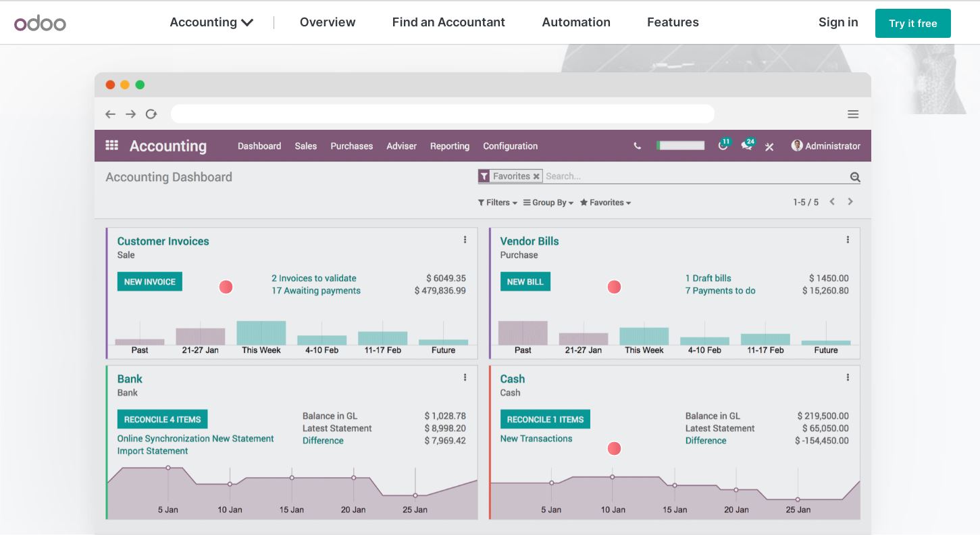Screen dimensions: 980x559
Task: Open 1 Draft bills link
Action: tap(708, 278)
